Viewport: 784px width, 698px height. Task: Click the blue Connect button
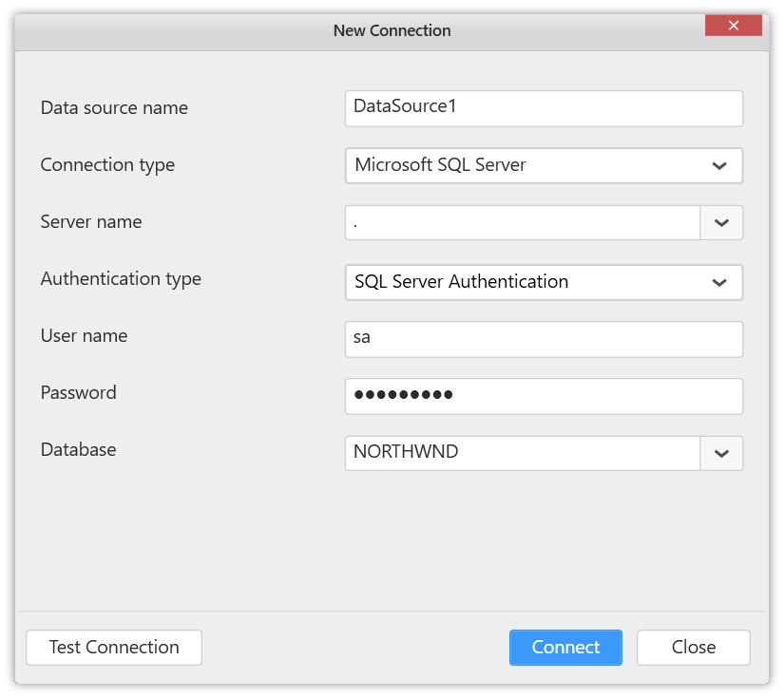pyautogui.click(x=565, y=648)
